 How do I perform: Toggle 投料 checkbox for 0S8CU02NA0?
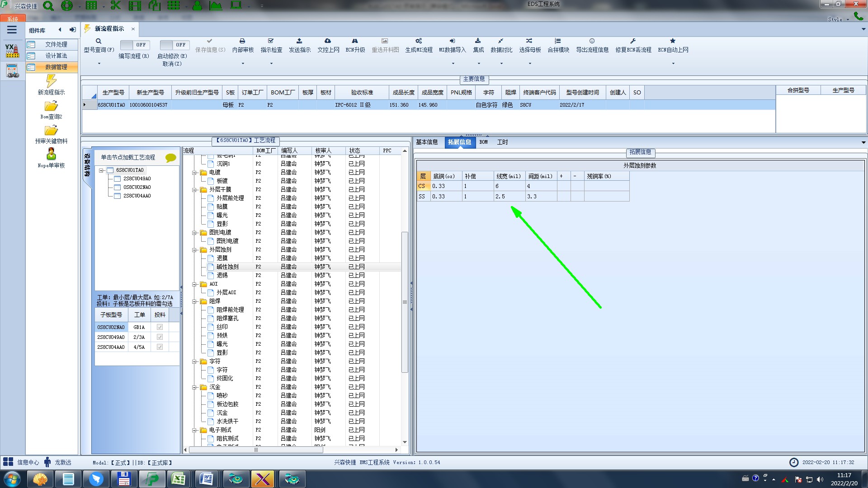pos(160,327)
